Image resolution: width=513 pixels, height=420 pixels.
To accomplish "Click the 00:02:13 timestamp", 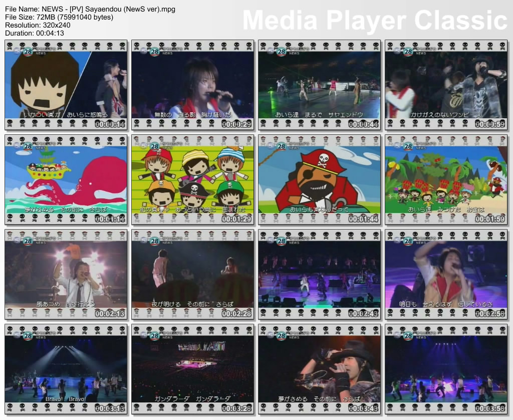I will [110, 314].
